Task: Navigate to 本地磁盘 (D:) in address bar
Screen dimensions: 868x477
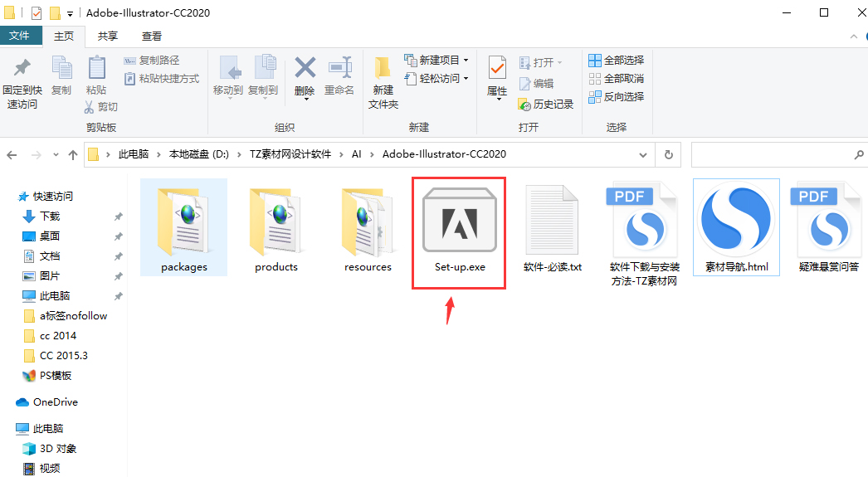Action: (x=198, y=154)
